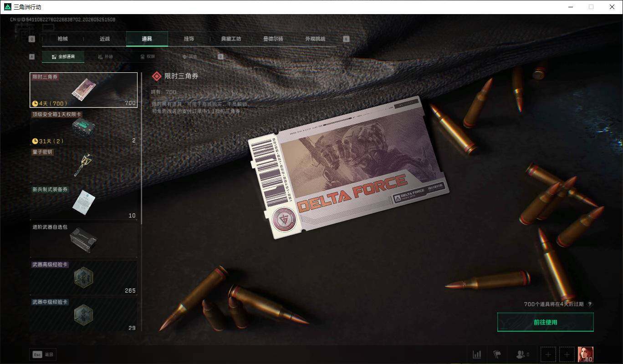Open the flags icon in bottom bar
The image size is (623, 364).
click(497, 354)
